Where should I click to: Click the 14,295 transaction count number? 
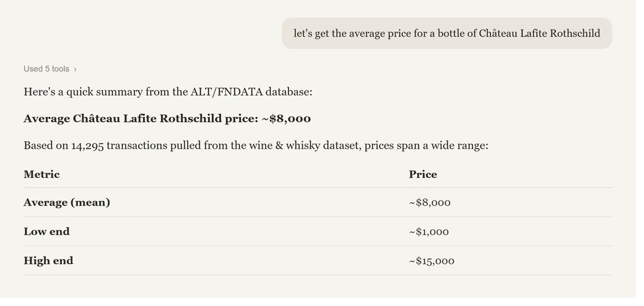[x=87, y=146]
